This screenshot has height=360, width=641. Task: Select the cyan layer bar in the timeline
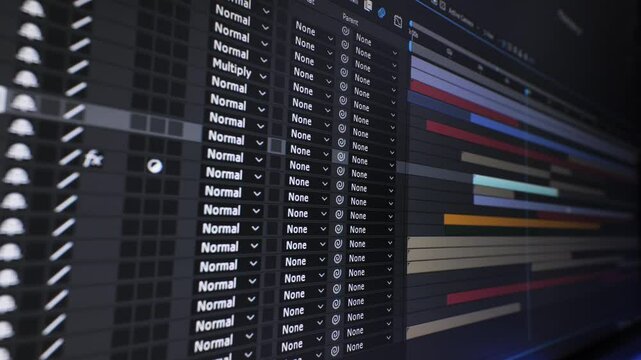[515, 186]
